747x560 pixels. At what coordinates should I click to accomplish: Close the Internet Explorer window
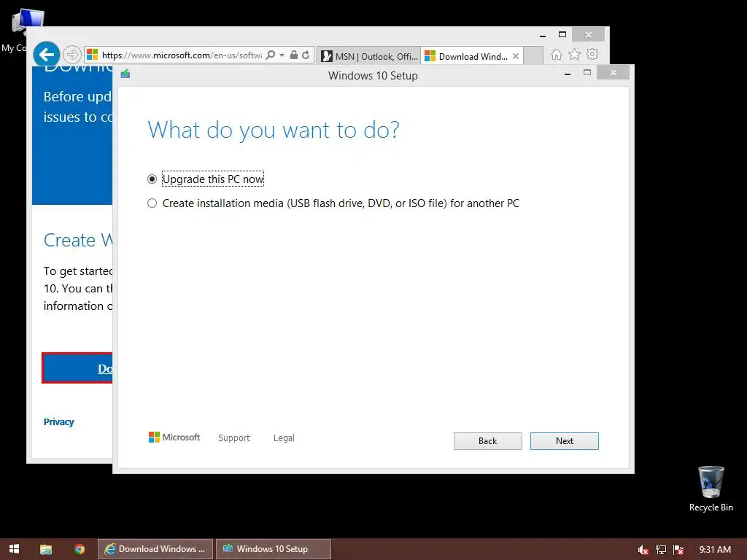(x=589, y=34)
